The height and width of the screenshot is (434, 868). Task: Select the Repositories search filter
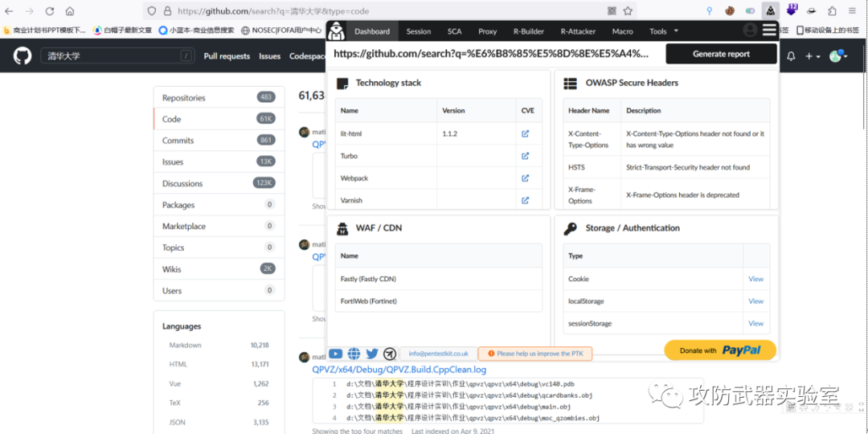tap(219, 97)
